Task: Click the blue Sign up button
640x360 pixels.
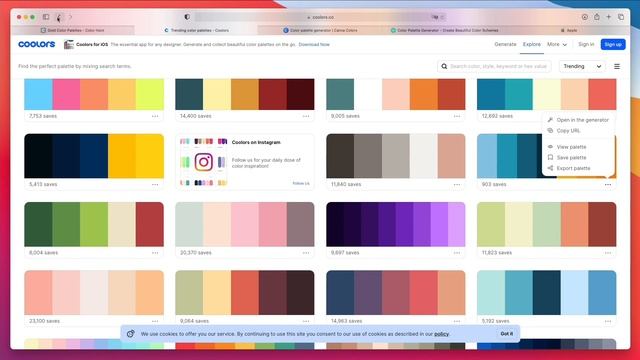Action: point(613,44)
